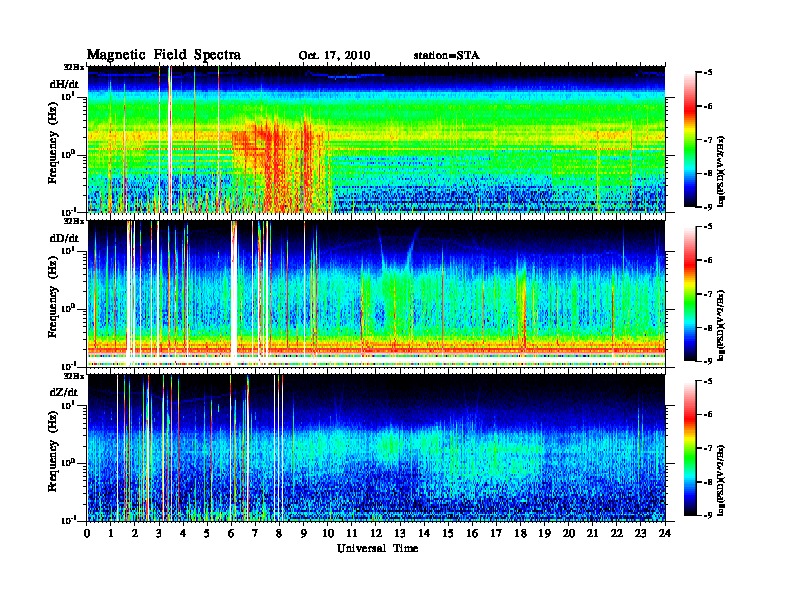Click the dD/dt panel label
Image resolution: width=792 pixels, height=612 pixels.
pos(64,238)
